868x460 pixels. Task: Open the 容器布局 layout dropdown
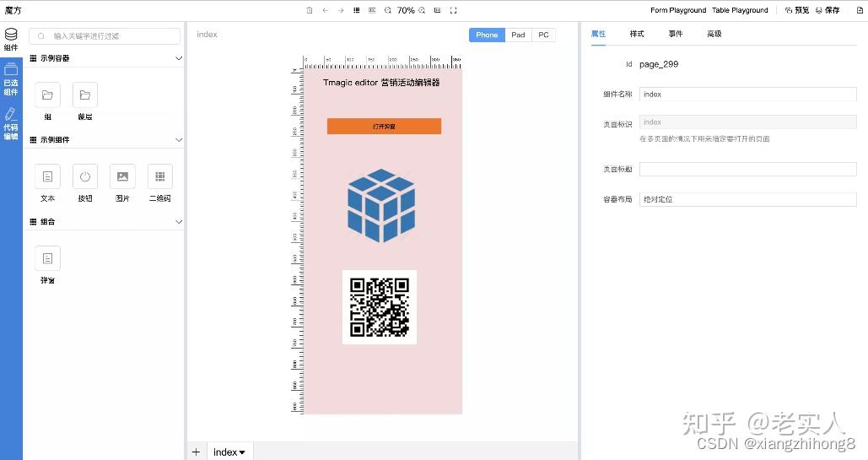[x=748, y=199]
